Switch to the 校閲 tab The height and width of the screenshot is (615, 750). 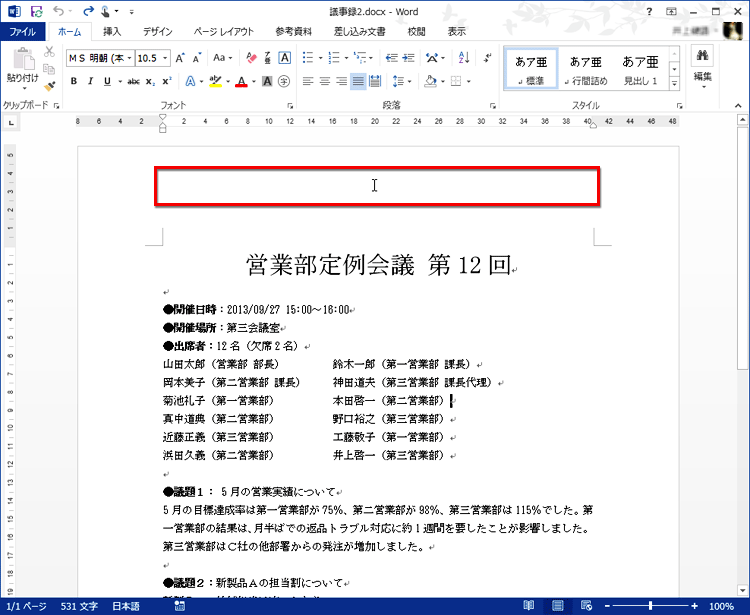416,32
